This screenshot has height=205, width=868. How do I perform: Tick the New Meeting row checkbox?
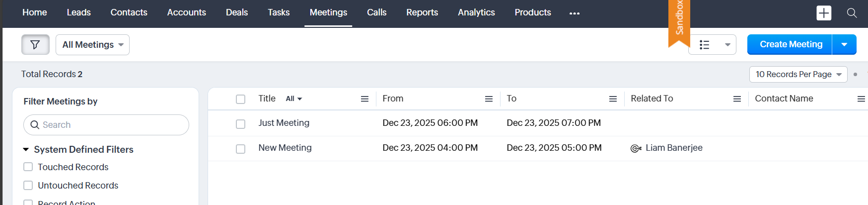click(x=240, y=149)
